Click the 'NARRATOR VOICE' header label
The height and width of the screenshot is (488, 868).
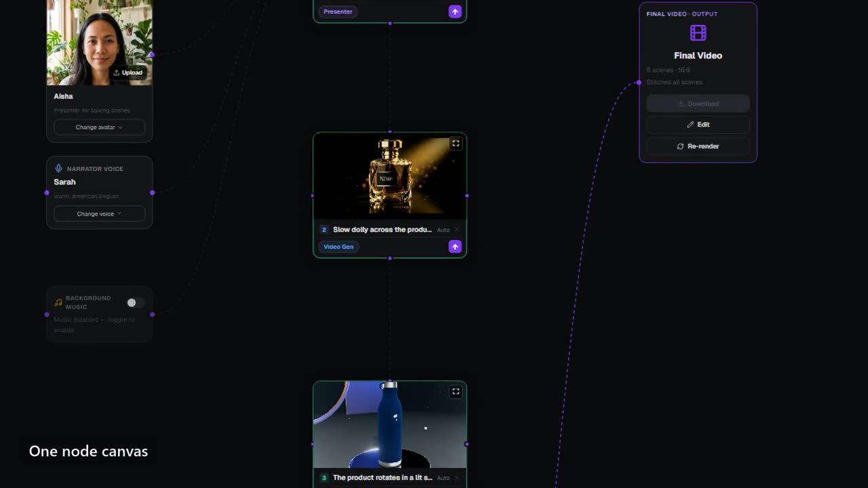pos(95,169)
